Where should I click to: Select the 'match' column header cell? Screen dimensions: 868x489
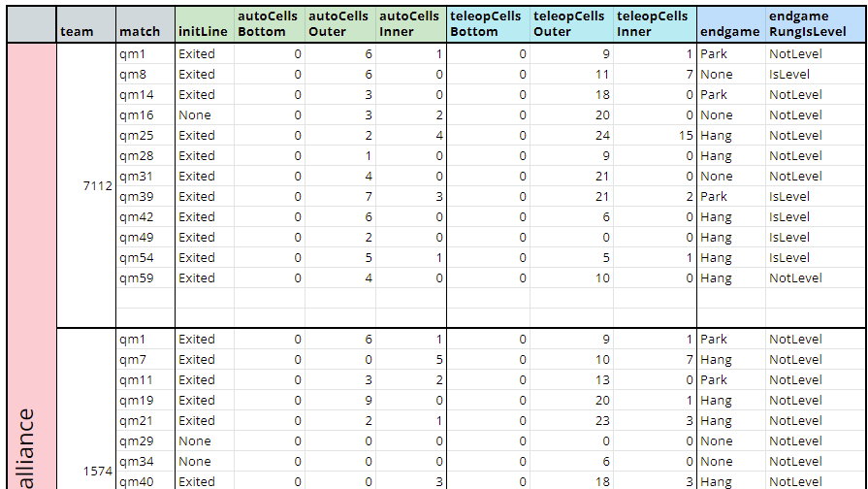[145, 25]
